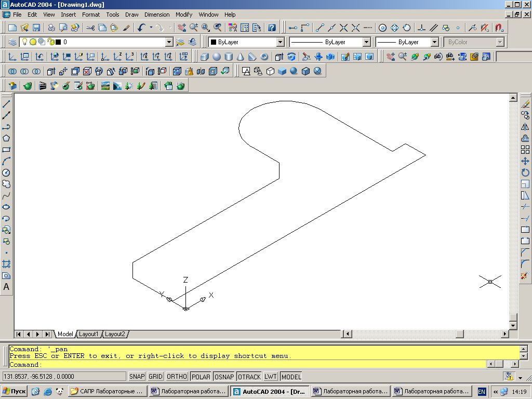
Task: Click the Pan Realtime hand icon
Action: [182, 28]
